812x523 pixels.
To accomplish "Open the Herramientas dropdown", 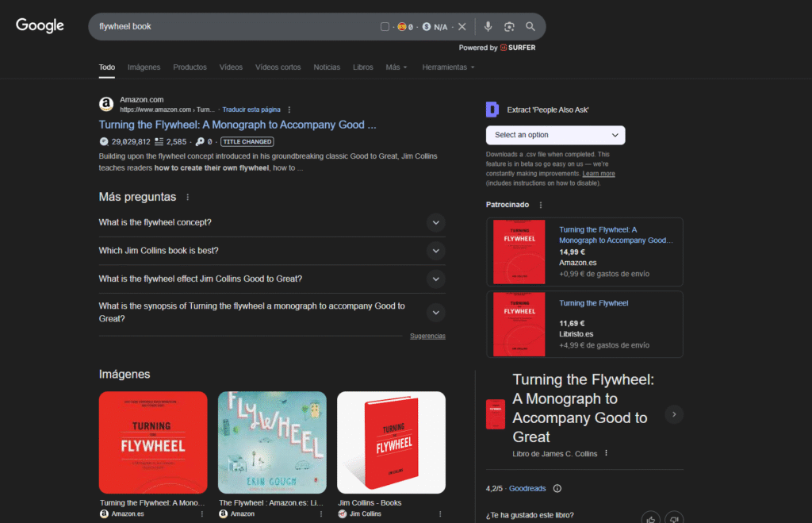I will tap(448, 67).
